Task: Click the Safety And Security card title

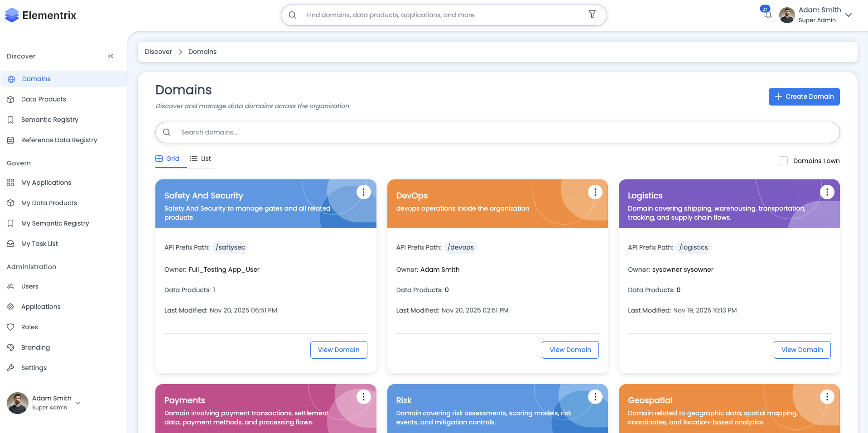Action: (204, 196)
